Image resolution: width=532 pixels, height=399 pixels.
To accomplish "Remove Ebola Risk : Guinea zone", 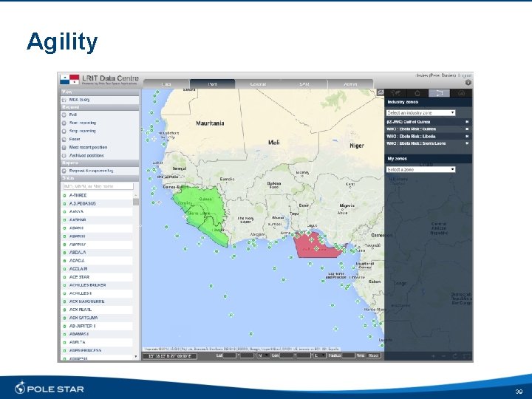I will point(467,129).
